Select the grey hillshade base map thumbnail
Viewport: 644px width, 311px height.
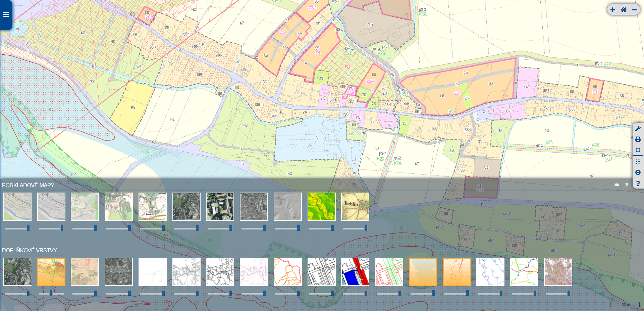coord(288,207)
